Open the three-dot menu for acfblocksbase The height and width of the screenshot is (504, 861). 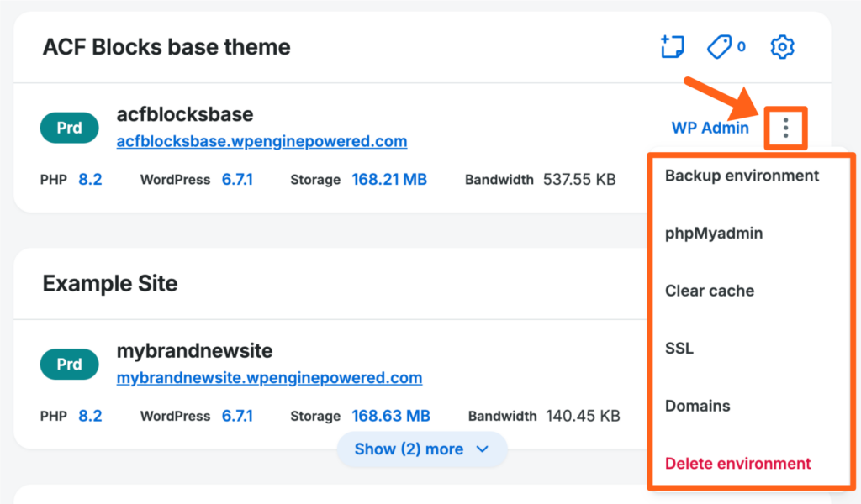click(785, 129)
